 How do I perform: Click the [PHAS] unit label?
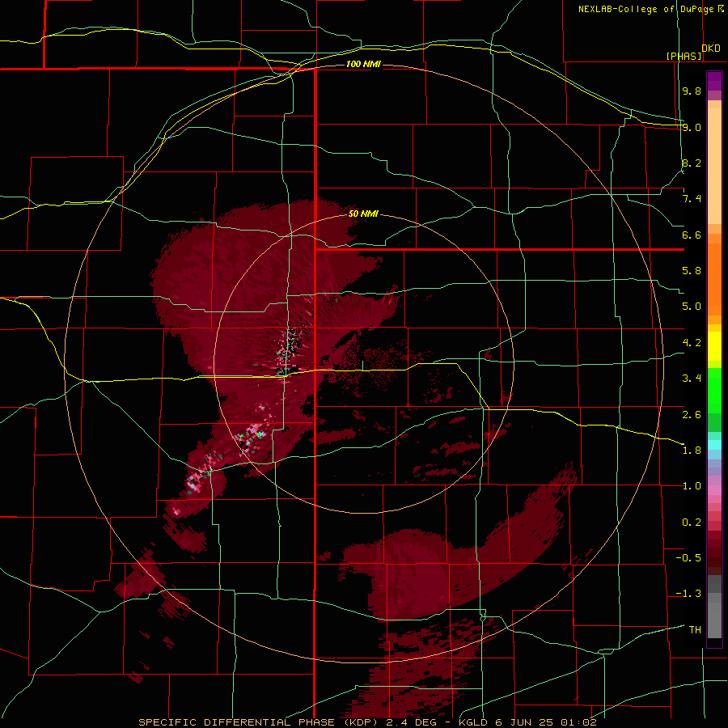[x=684, y=56]
